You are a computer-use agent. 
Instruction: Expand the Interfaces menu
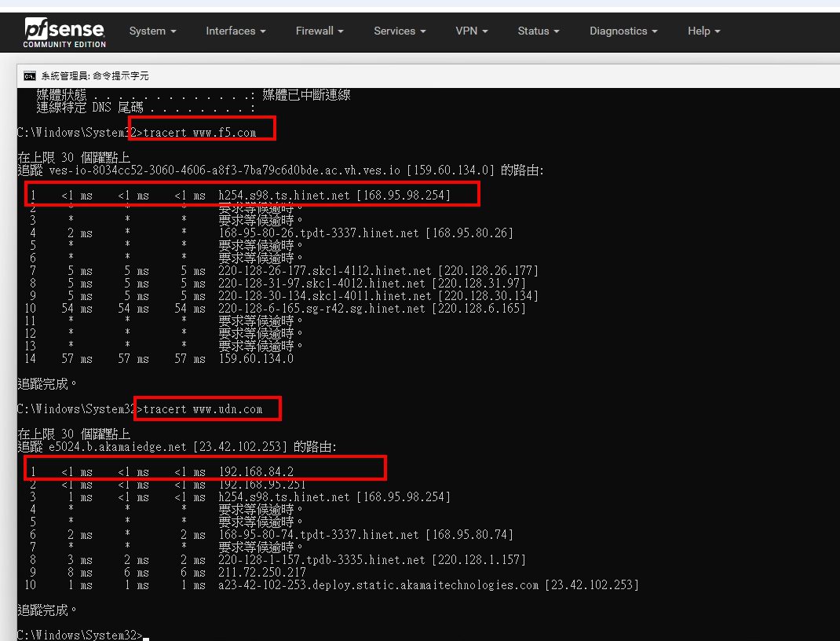[236, 31]
